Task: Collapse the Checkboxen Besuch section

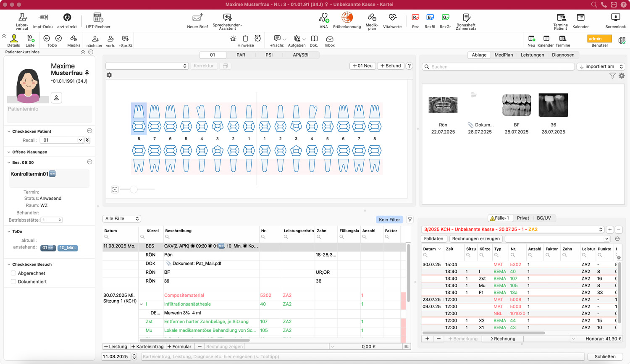Action: tap(9, 264)
